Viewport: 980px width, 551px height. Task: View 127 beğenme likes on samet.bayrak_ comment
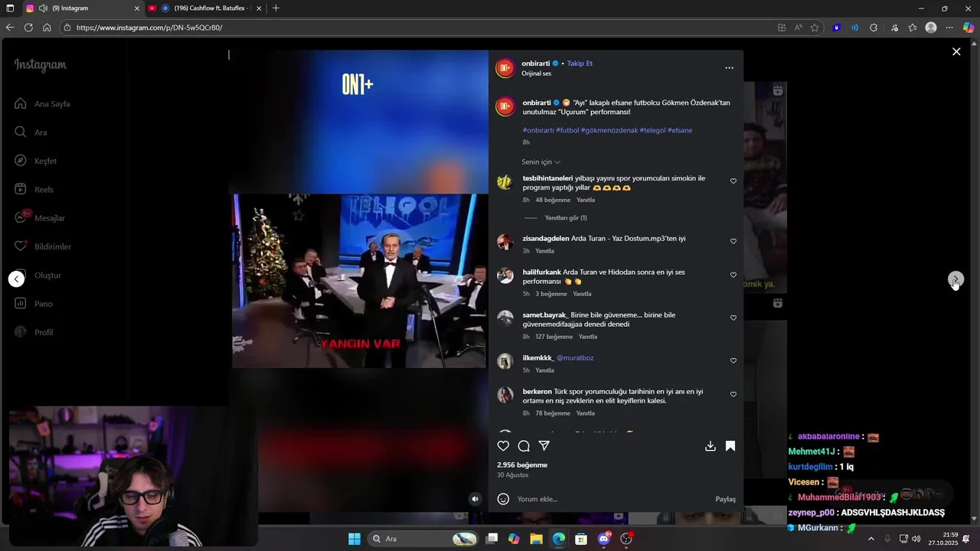tap(554, 337)
